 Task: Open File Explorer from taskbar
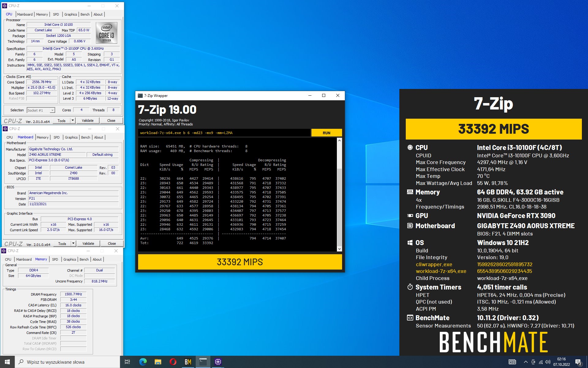(158, 362)
